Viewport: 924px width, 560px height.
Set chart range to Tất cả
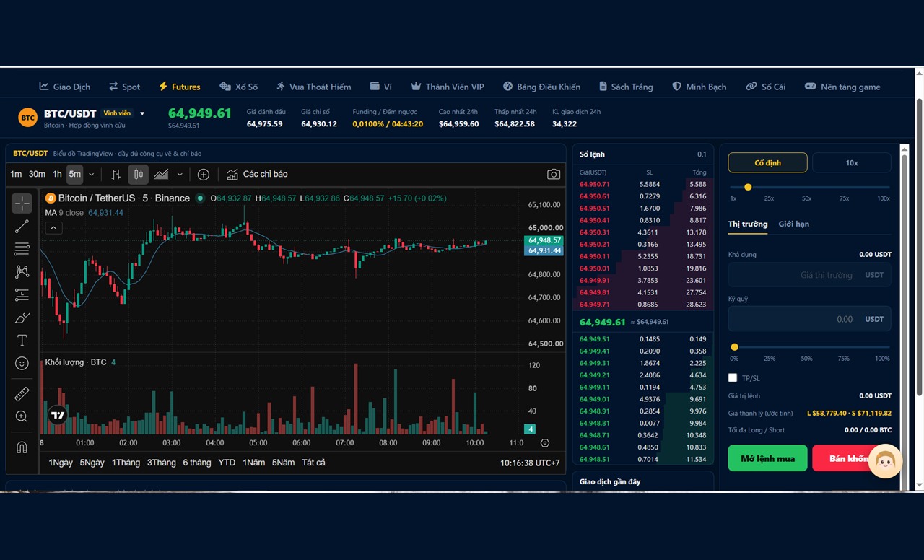click(313, 463)
